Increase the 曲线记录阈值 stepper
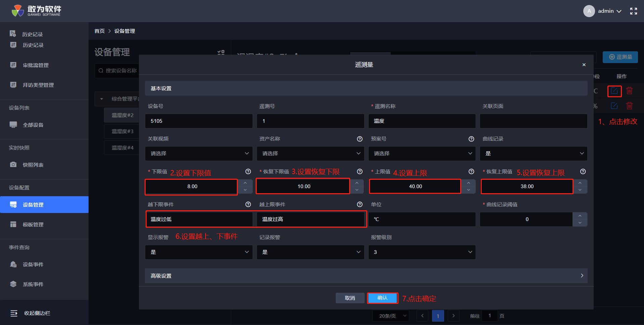The width and height of the screenshot is (644, 325). [x=580, y=216]
